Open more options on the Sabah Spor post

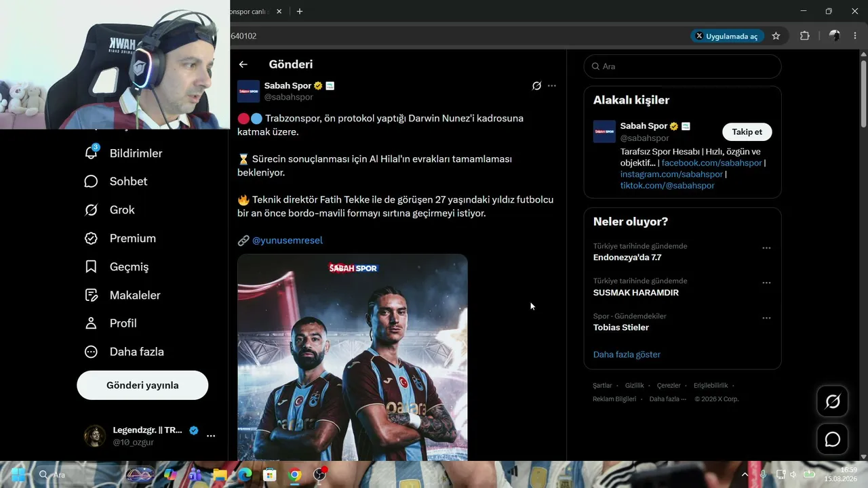coord(552,86)
